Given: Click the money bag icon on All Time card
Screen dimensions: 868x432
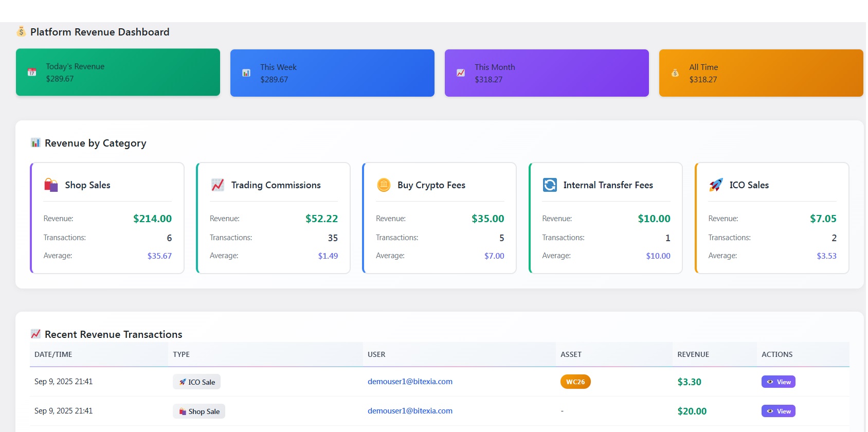Looking at the screenshot, I should click(675, 73).
